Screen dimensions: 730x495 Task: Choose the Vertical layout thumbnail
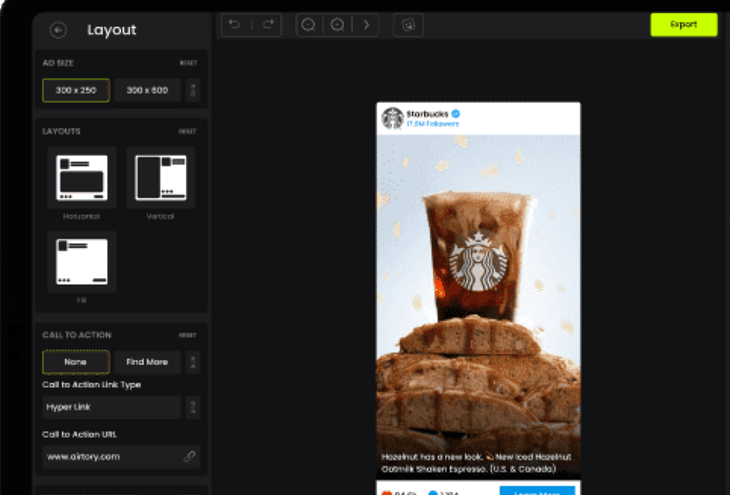click(160, 177)
